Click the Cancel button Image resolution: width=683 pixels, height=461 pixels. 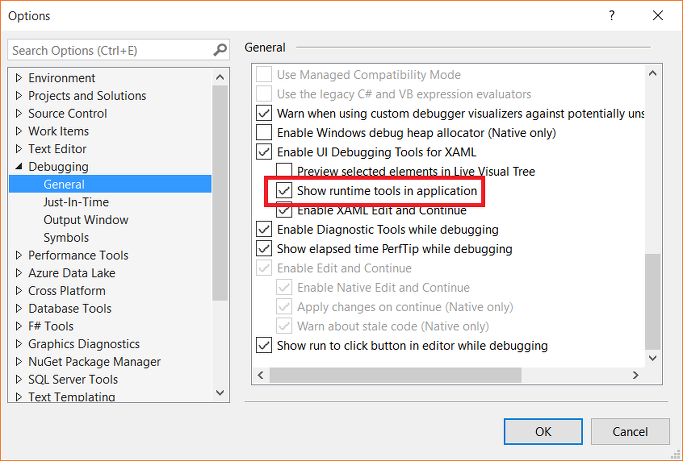(x=630, y=431)
